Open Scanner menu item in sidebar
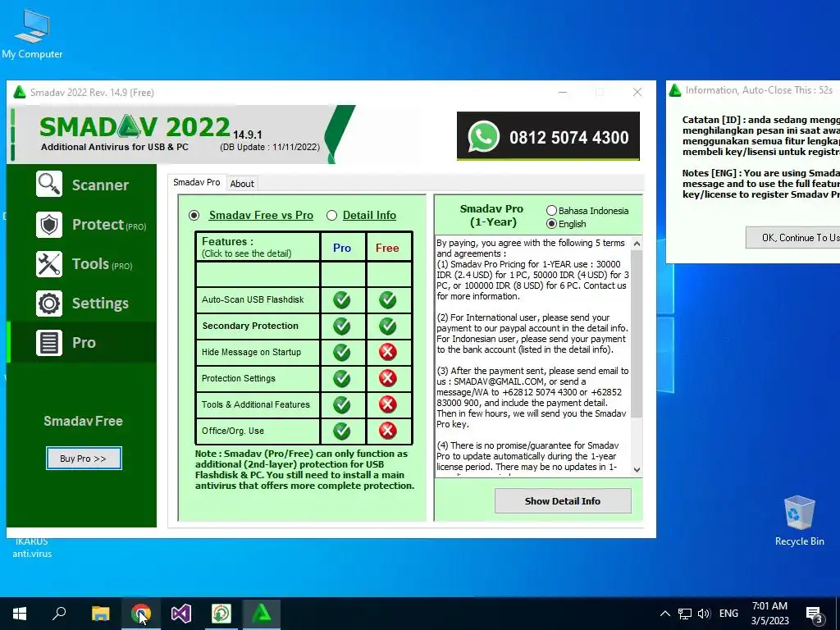840x630 pixels. pos(82,185)
